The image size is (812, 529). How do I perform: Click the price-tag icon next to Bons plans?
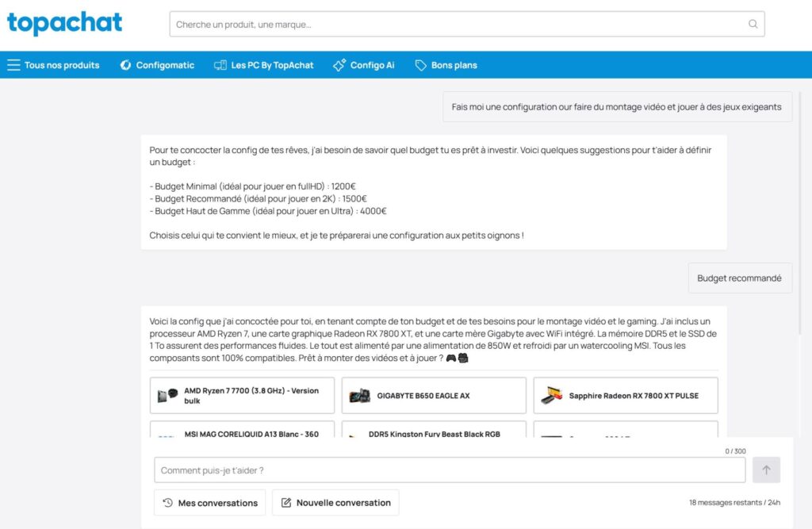pyautogui.click(x=421, y=64)
